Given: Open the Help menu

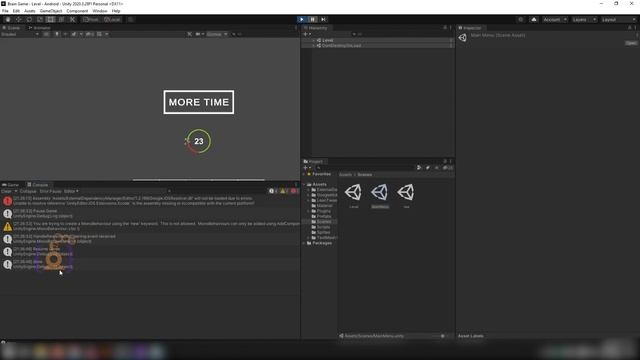Looking at the screenshot, I should 116,11.
